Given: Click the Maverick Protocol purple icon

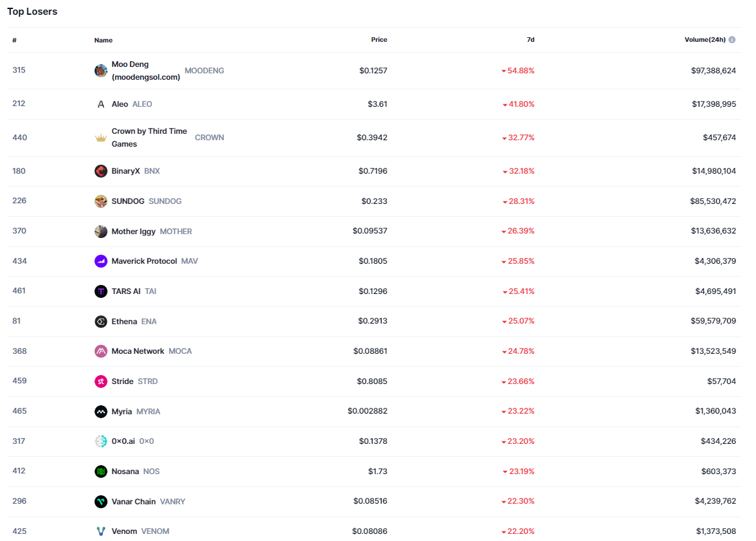Looking at the screenshot, I should [100, 261].
